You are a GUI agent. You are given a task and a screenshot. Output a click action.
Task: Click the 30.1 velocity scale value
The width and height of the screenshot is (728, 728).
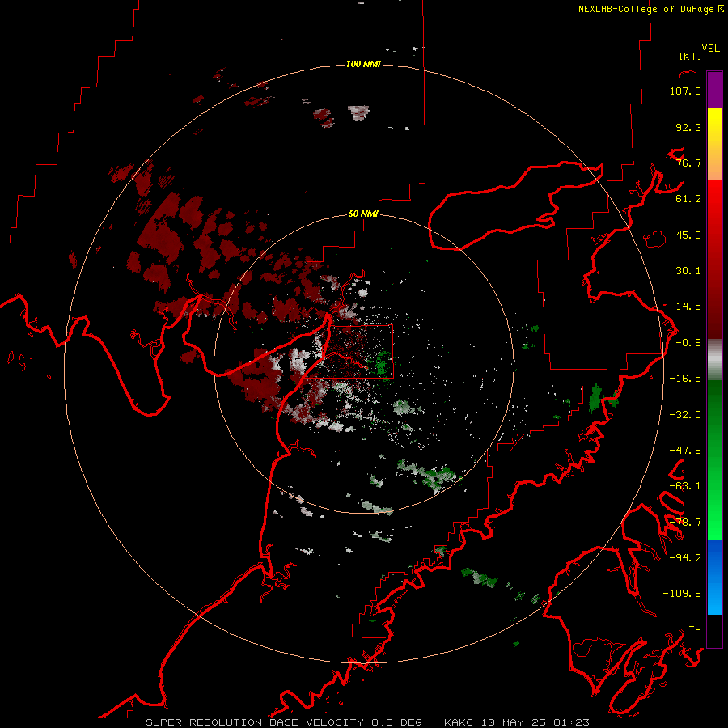pyautogui.click(x=688, y=271)
